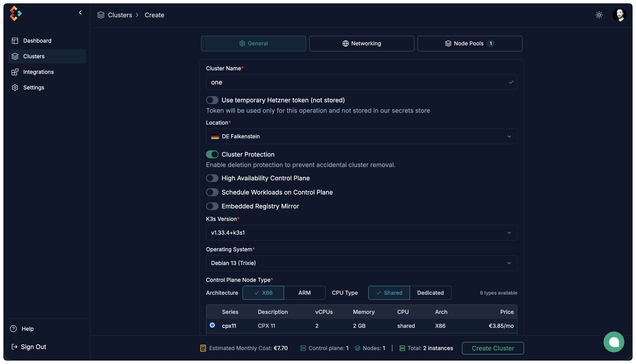The height and width of the screenshot is (364, 636).
Task: Click the '6 types available' text
Action: [498, 293]
